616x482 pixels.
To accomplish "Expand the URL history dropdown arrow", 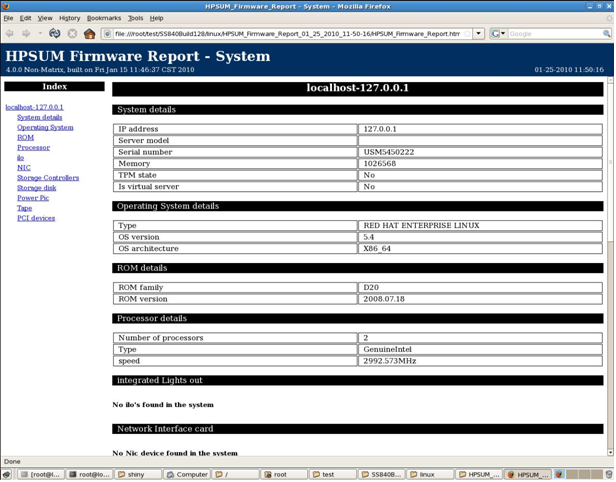I will pyautogui.click(x=479, y=33).
